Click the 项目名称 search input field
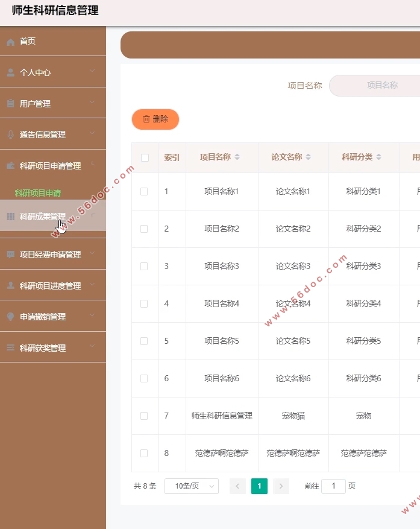This screenshot has height=529, width=420. 375,86
